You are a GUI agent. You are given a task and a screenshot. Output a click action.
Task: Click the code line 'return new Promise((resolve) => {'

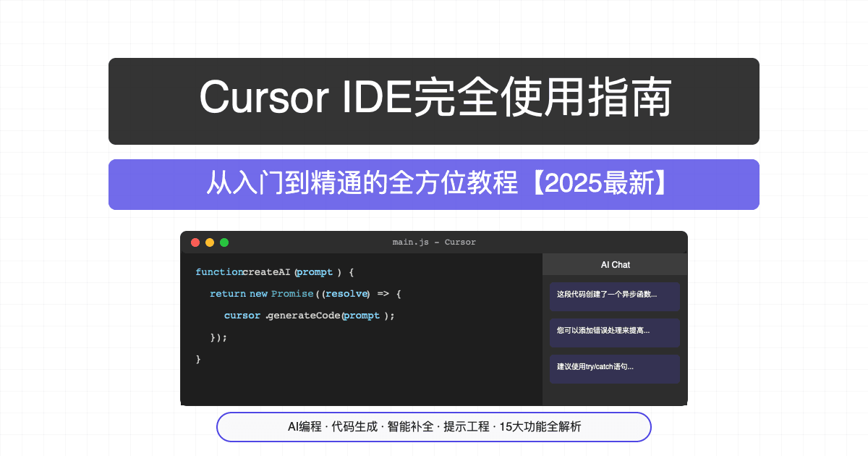pos(305,294)
